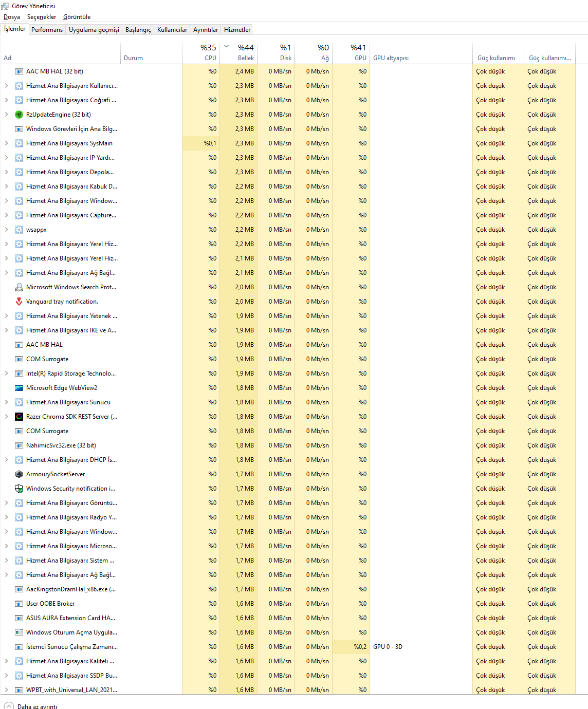
Task: Expand Hizmet Ana Bilgisayarı: SysMain group
Action: click(6, 143)
